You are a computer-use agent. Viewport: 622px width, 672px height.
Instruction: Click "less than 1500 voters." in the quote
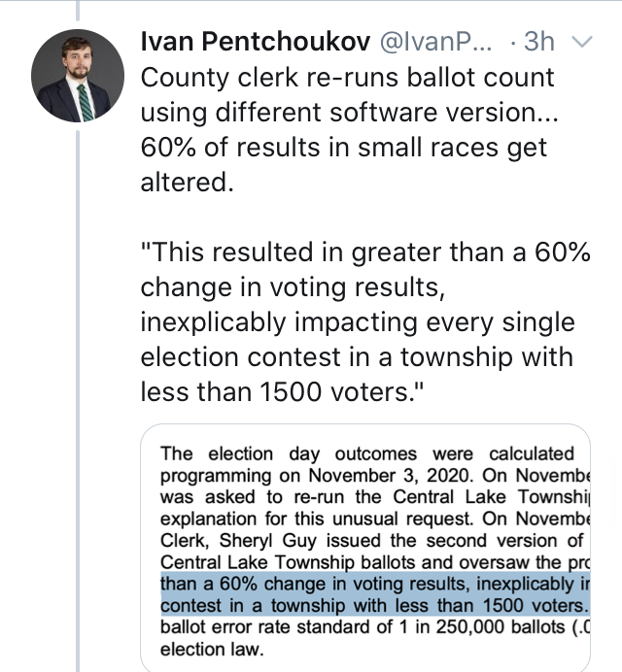282,391
